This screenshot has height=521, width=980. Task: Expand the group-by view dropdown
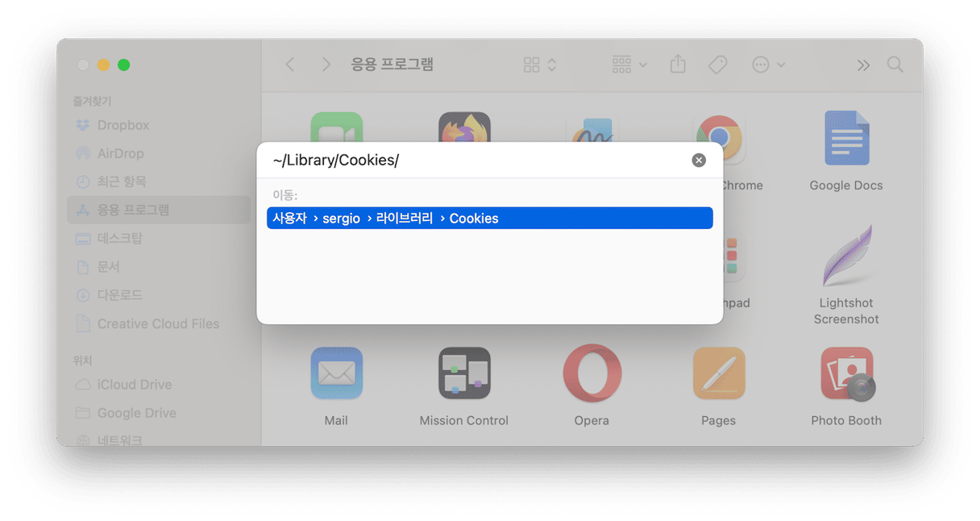point(629,65)
